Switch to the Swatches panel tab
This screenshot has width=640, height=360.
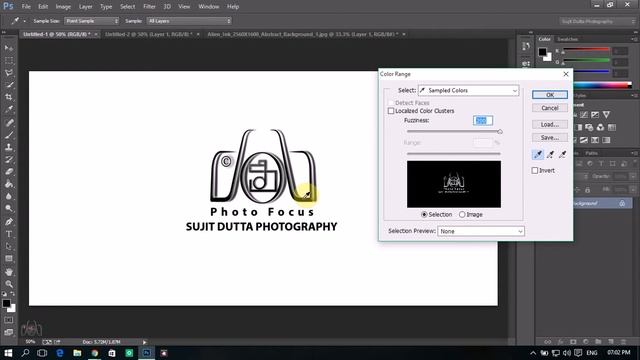(x=567, y=39)
